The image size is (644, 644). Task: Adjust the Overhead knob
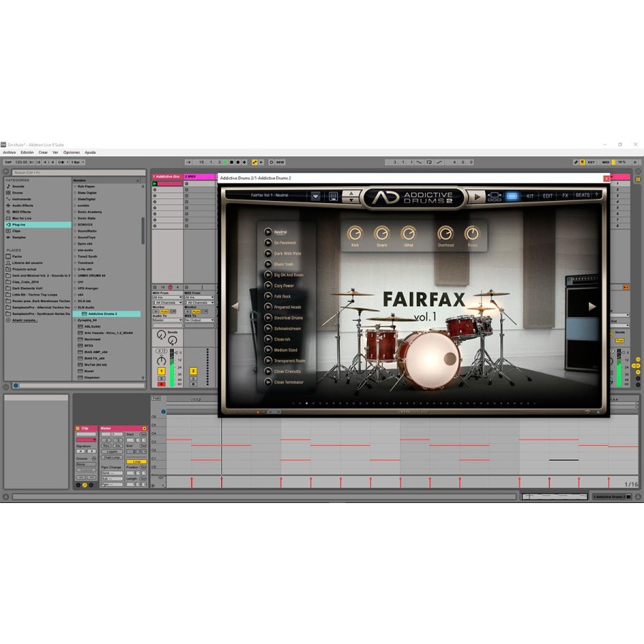tap(445, 233)
